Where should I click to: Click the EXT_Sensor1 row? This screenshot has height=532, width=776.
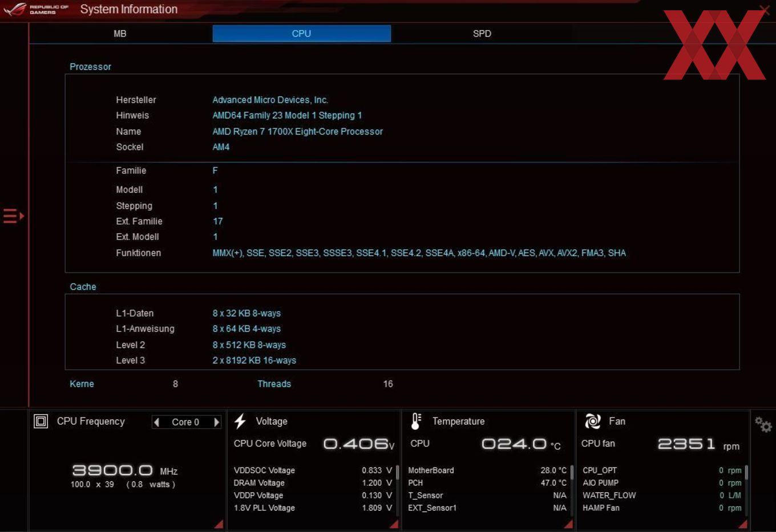(x=487, y=508)
